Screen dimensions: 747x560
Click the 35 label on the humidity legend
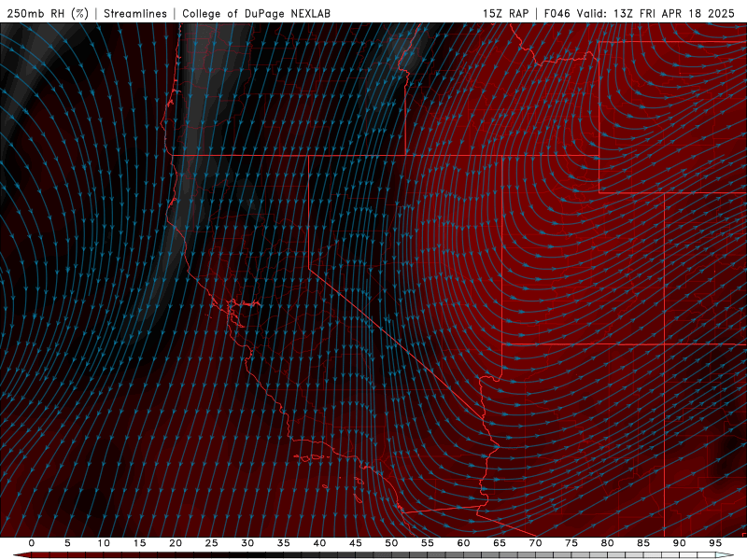tap(284, 543)
